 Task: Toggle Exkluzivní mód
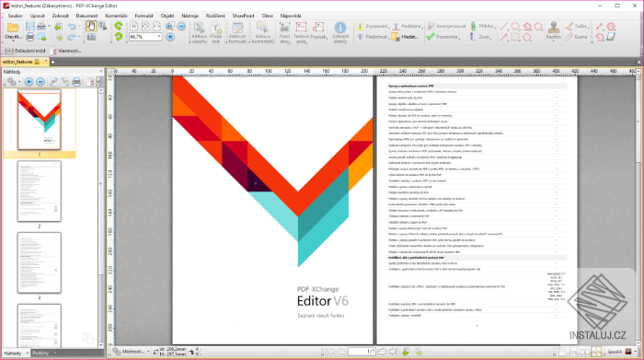click(x=26, y=51)
